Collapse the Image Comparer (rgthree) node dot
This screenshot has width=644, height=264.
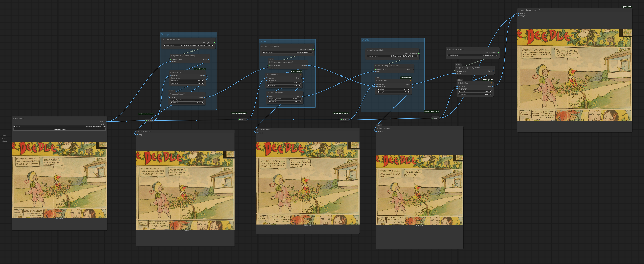[519, 10]
